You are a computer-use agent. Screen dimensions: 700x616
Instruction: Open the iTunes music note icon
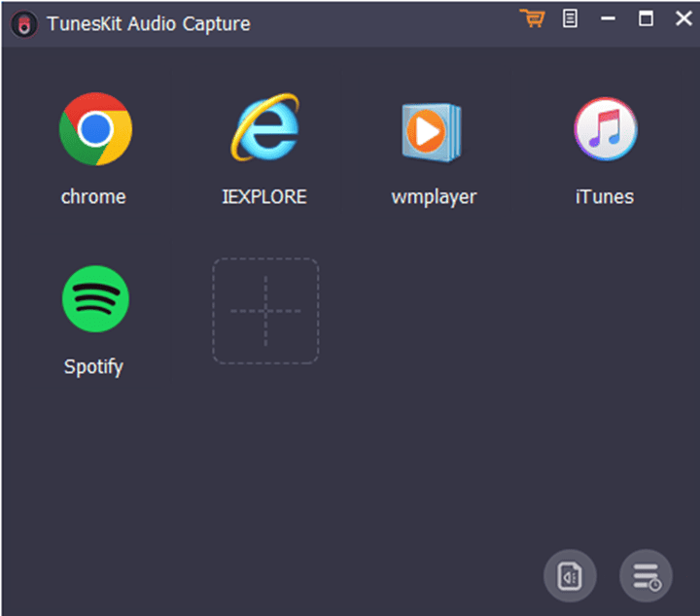pyautogui.click(x=605, y=129)
